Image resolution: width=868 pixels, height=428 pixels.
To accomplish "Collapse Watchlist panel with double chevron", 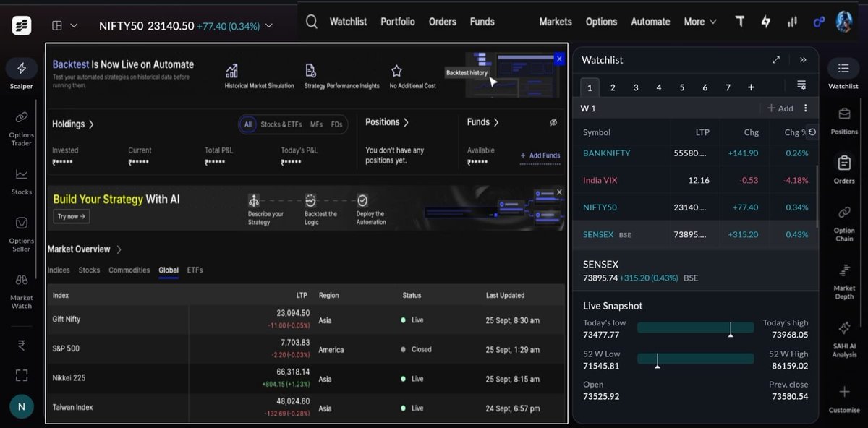I will click(803, 60).
